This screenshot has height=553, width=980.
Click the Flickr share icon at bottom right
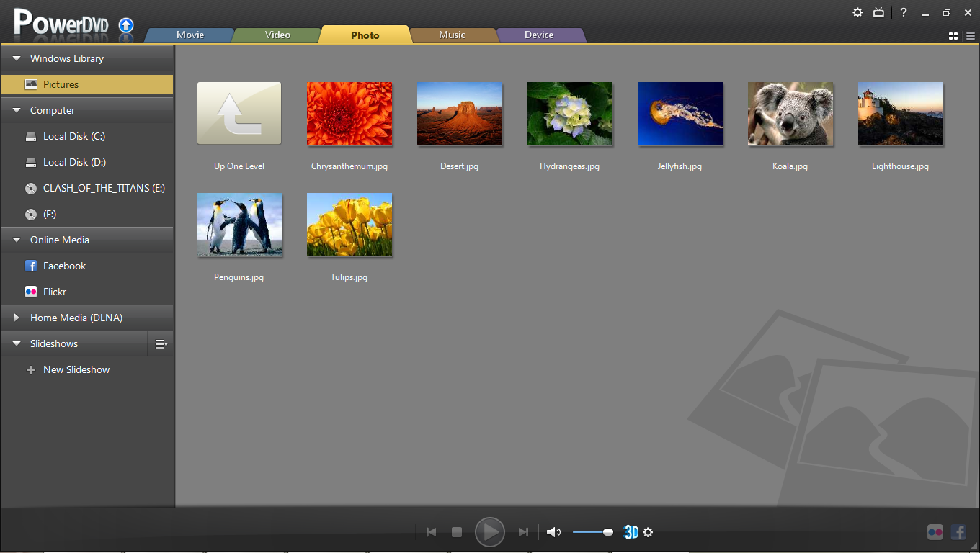click(935, 532)
